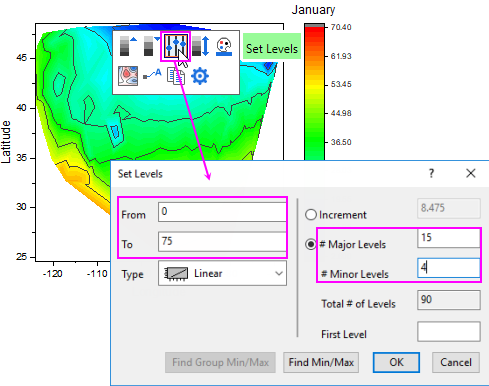Click the Total # of Levels field showing 90
This screenshot has height=386, width=489.
[x=449, y=300]
